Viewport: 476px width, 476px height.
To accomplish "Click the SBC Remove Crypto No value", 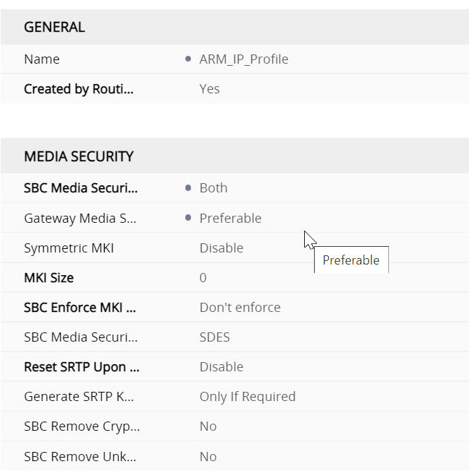I will click(207, 426).
